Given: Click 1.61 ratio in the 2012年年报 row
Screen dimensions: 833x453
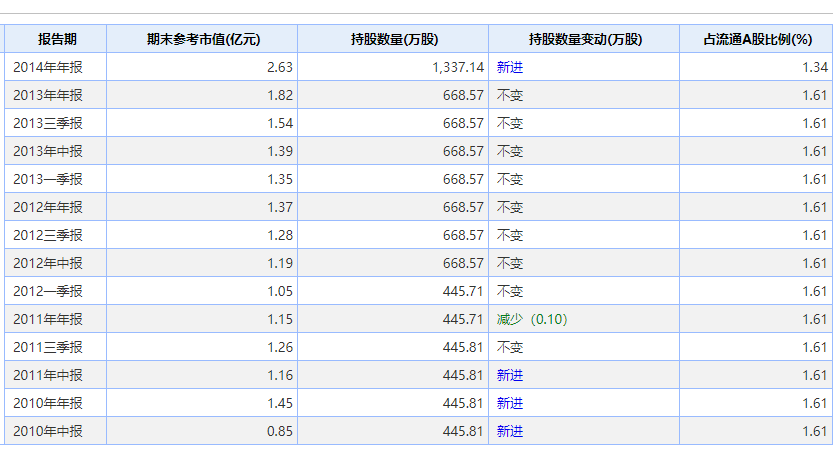Looking at the screenshot, I should (x=756, y=207).
